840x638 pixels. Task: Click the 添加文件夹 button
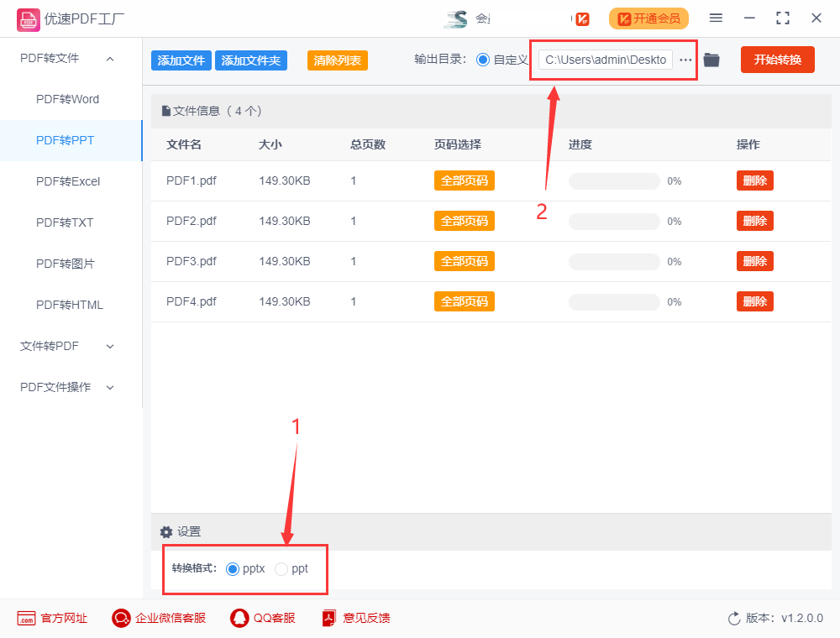(x=251, y=60)
